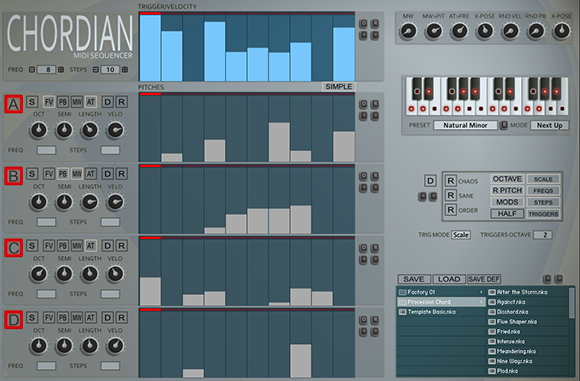The image size is (580, 381).
Task: Click the next-preset arrow above the file browser
Action: pos(559,279)
